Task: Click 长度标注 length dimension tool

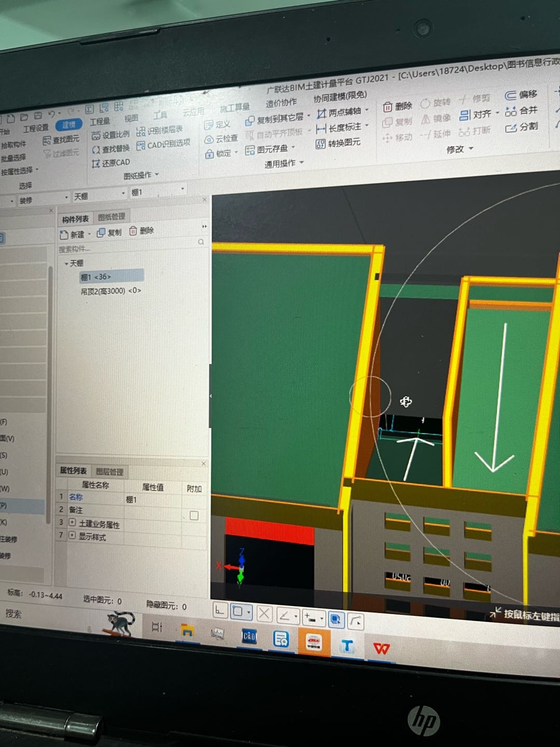Action: click(x=342, y=128)
